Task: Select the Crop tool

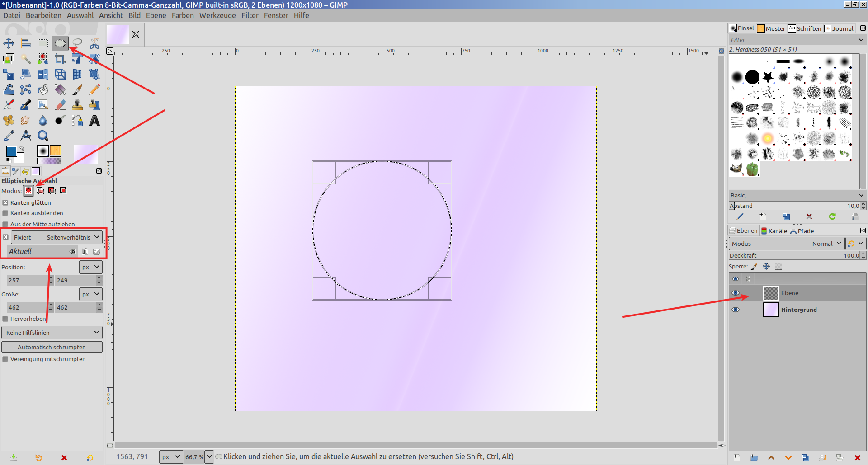Action: (x=60, y=59)
